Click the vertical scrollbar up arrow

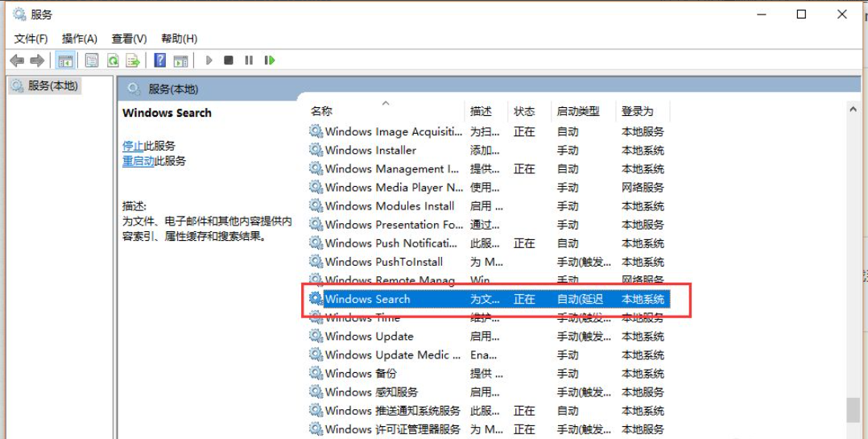853,108
